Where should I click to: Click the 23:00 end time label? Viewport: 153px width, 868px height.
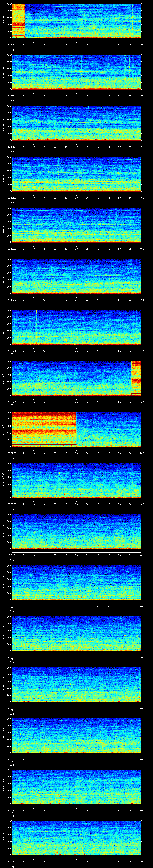coord(141,453)
